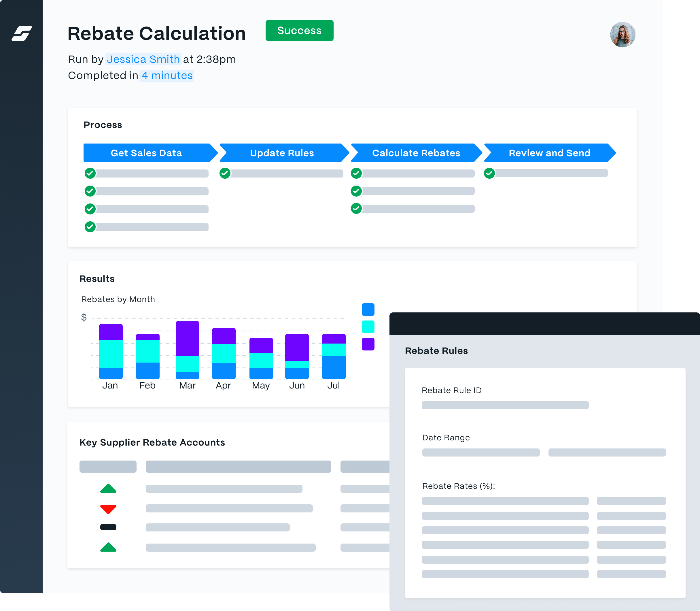Click the app logo in the sidebar

pyautogui.click(x=22, y=33)
